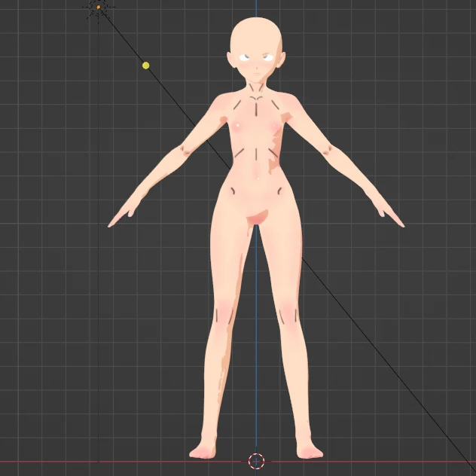Click the yellow light direction handle
This screenshot has height=476, width=476.
[x=145, y=66]
